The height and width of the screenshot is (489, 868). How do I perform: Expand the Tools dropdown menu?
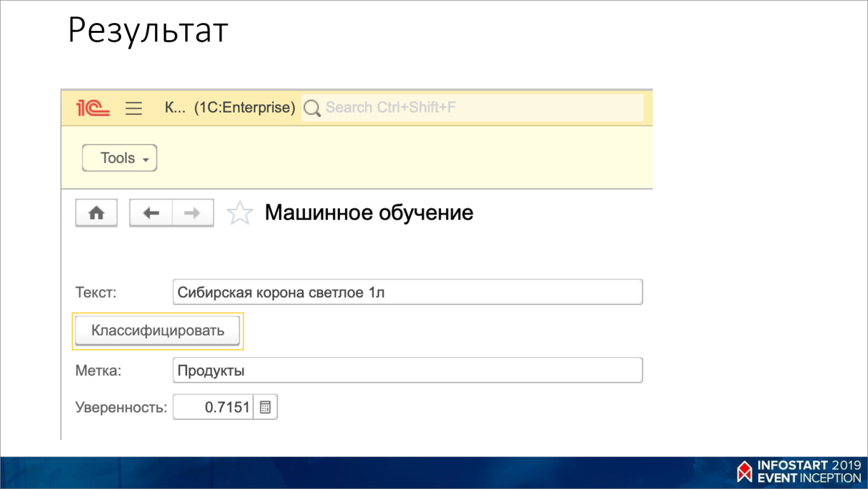pos(120,158)
